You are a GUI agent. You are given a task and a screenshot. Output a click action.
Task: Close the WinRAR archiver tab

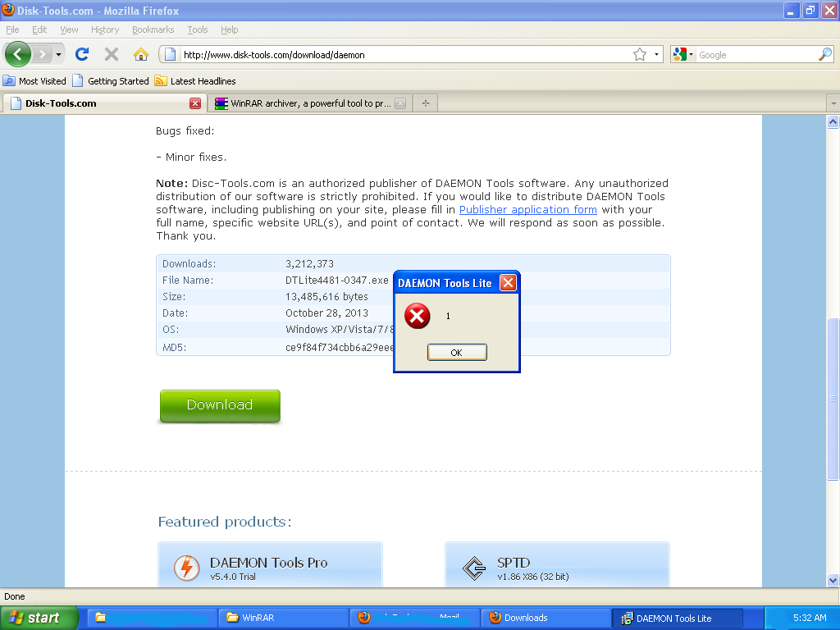400,103
